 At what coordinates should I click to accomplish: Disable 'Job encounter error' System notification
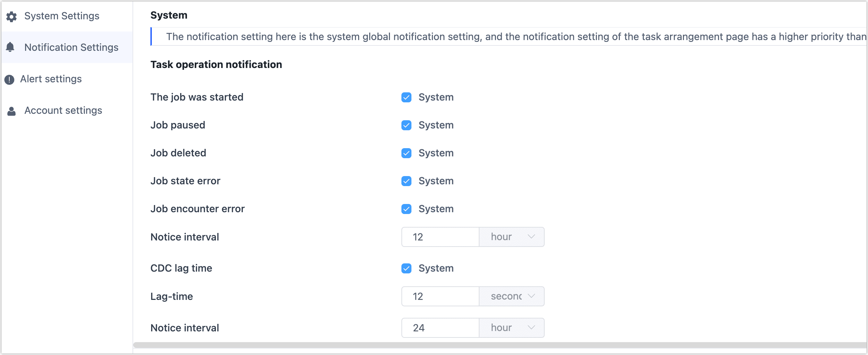406,209
